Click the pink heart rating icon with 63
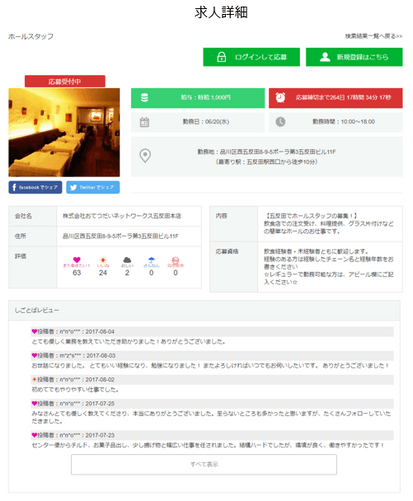The width and height of the screenshot is (413, 501). (x=77, y=260)
